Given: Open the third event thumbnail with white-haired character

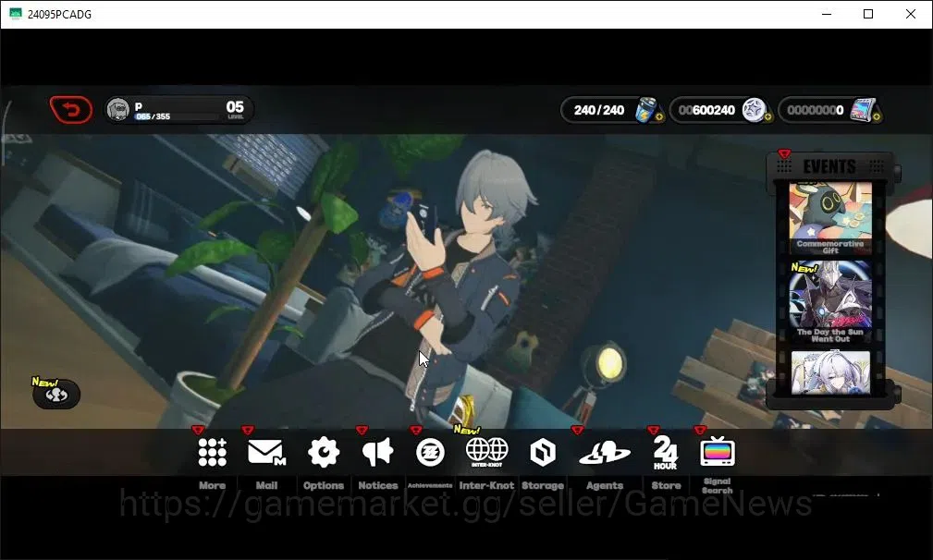Looking at the screenshot, I should pyautogui.click(x=830, y=372).
